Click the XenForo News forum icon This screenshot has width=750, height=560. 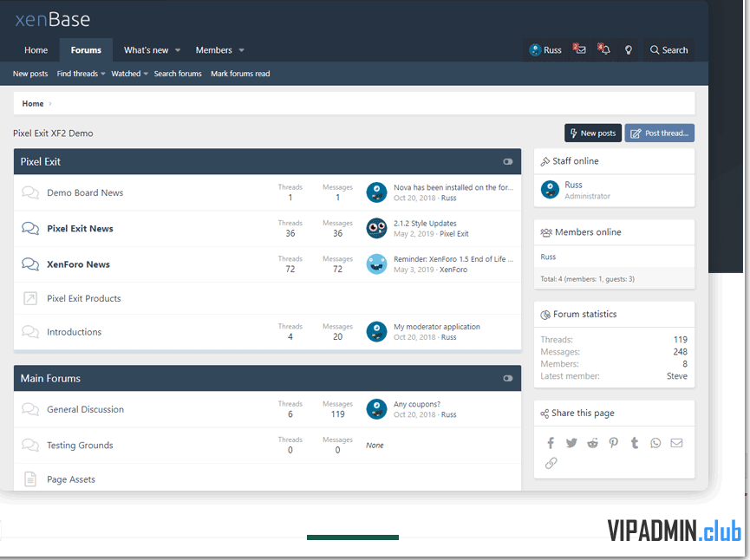[30, 264]
